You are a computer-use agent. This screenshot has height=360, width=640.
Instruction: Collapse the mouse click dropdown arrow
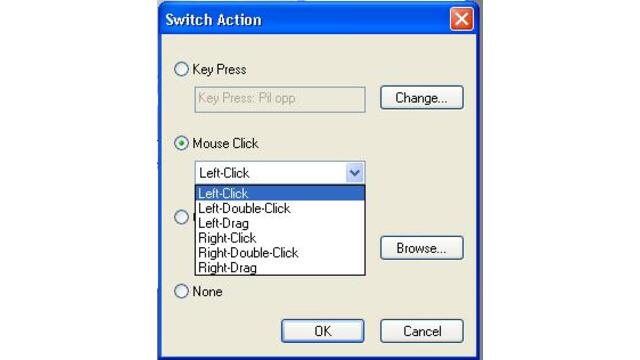[x=354, y=173]
